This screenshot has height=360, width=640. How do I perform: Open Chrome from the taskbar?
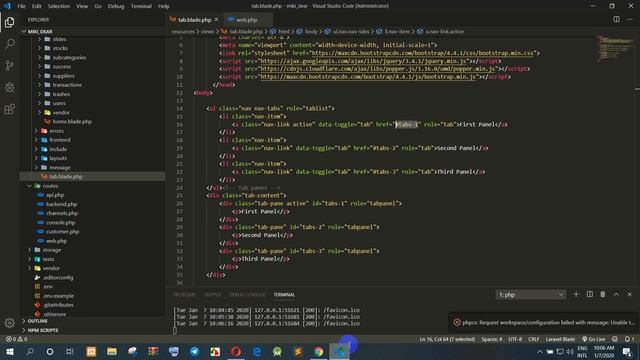pyautogui.click(x=318, y=351)
